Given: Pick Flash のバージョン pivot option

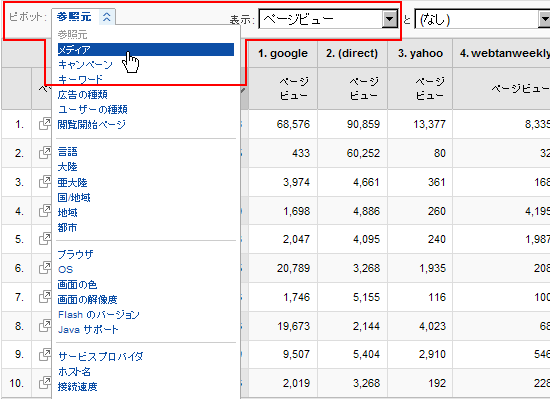Looking at the screenshot, I should [99, 315].
